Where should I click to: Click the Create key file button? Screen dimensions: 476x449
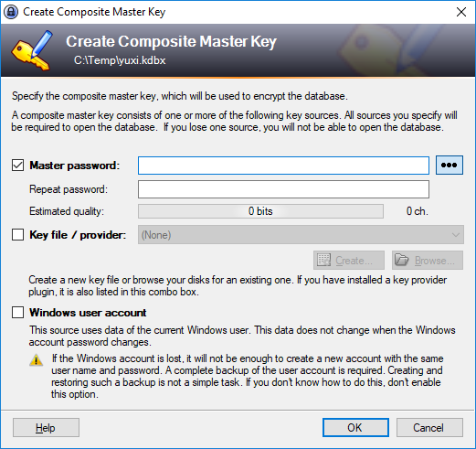[349, 261]
